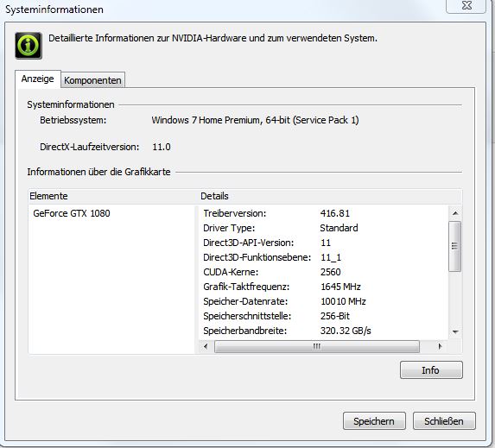Click the vertical scrollbar down arrow
The width and height of the screenshot is (495, 448).
tap(455, 331)
